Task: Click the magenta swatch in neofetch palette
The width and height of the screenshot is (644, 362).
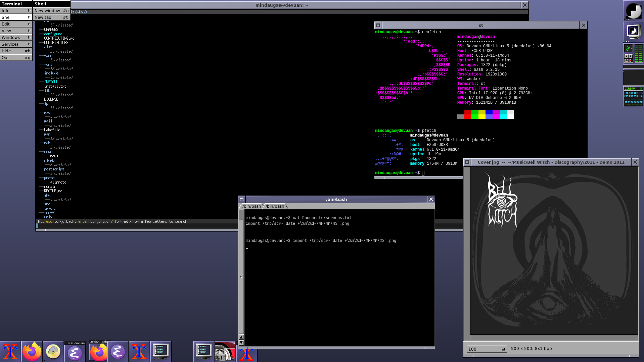Action: [x=496, y=114]
